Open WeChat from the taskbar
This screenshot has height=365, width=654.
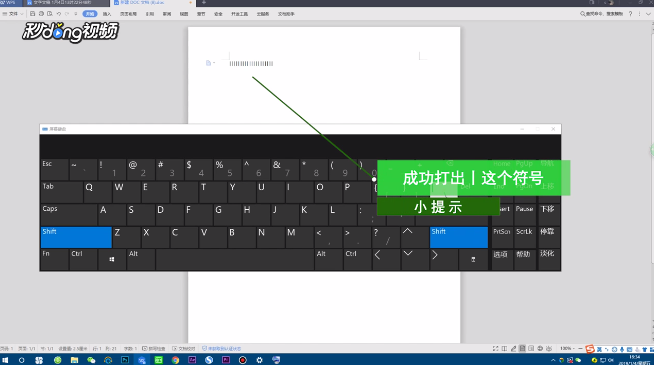[91, 360]
